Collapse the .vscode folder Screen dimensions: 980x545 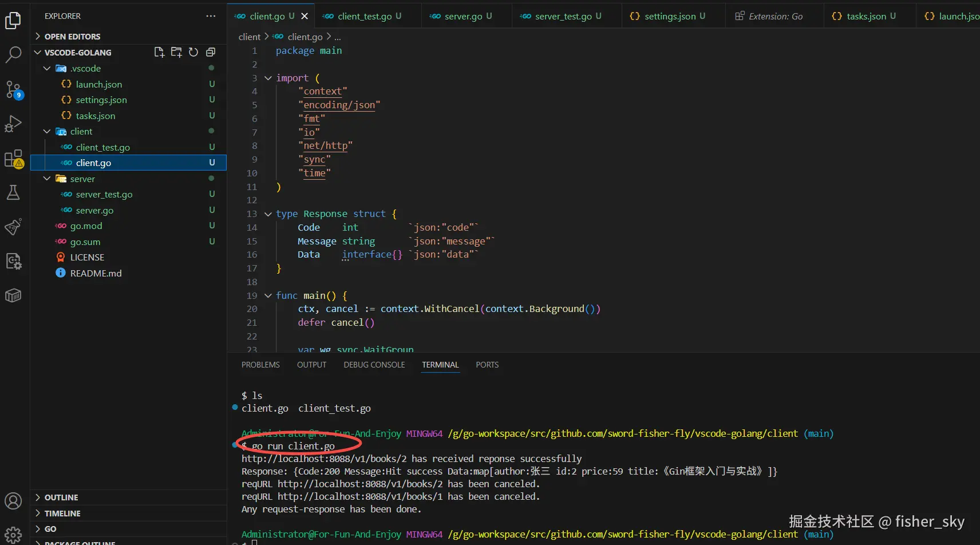(x=47, y=68)
